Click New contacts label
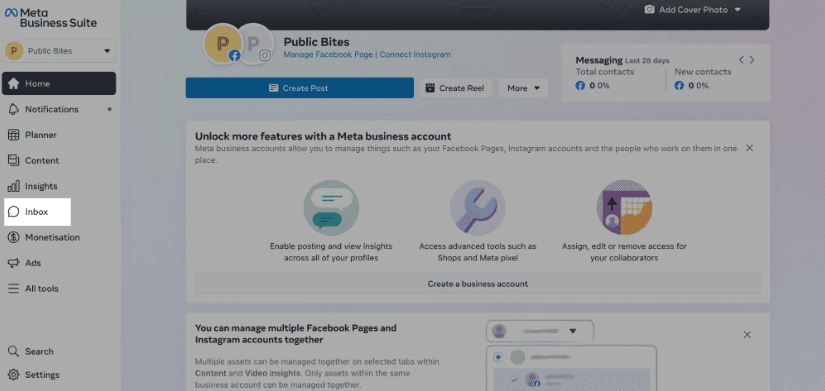Viewport: 825px width, 391px height. click(703, 72)
